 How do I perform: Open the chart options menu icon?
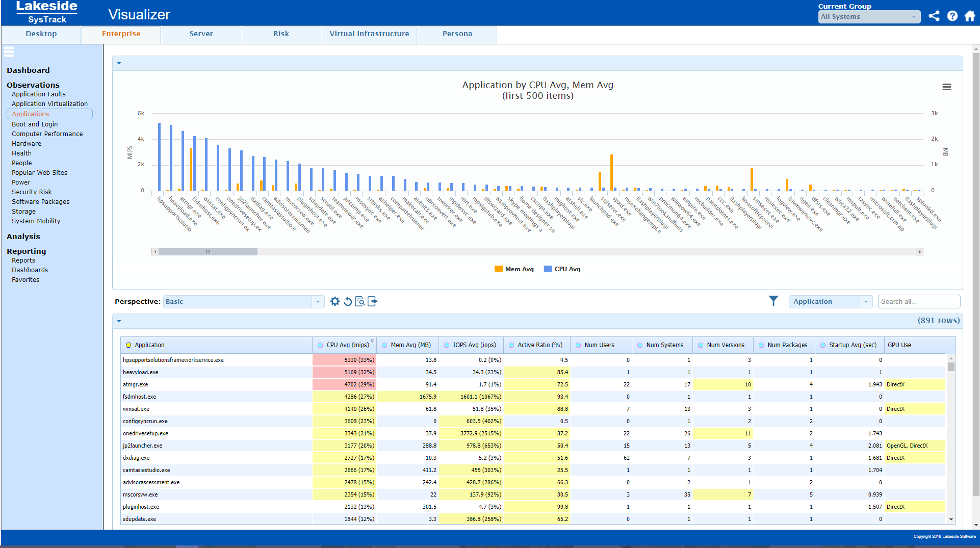click(x=946, y=87)
